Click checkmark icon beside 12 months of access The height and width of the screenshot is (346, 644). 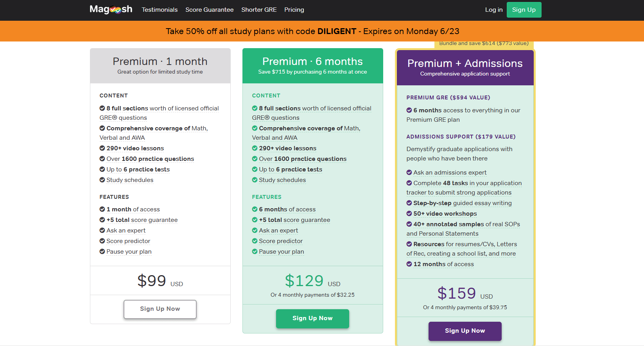tap(409, 264)
